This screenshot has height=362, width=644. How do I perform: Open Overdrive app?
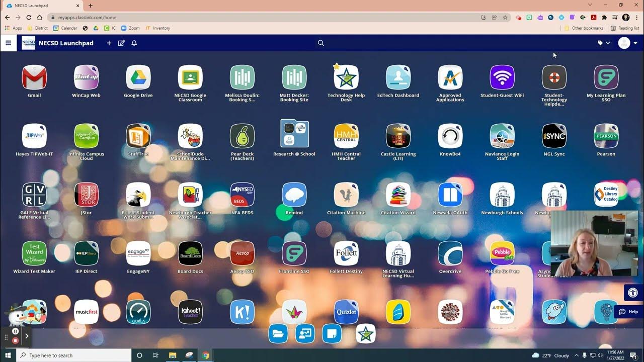450,253
